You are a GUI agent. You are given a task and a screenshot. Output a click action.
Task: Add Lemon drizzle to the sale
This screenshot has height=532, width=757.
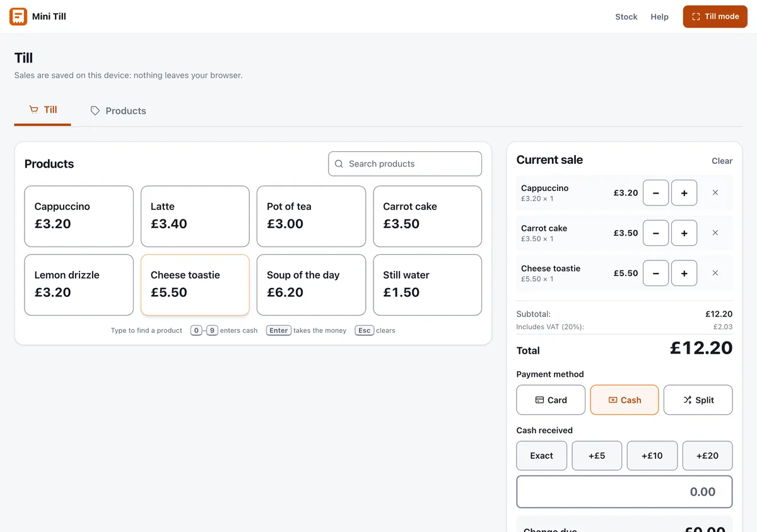point(79,285)
